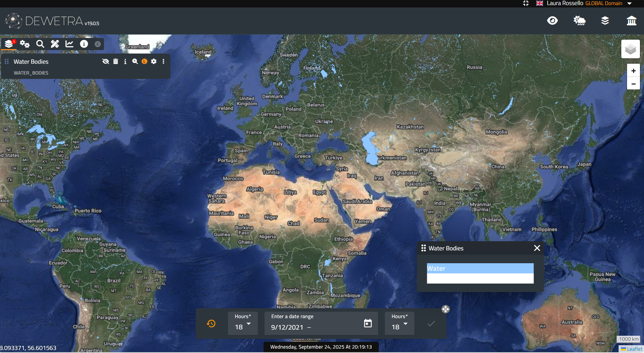Click the orange history clock icon
Screen dimensions: 644x353
coord(211,324)
